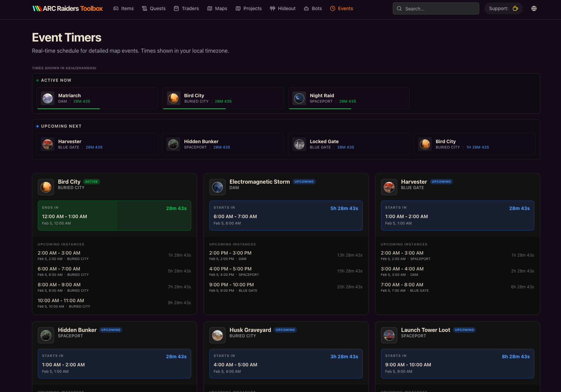Open the active Bird City Buried City card

(223, 98)
